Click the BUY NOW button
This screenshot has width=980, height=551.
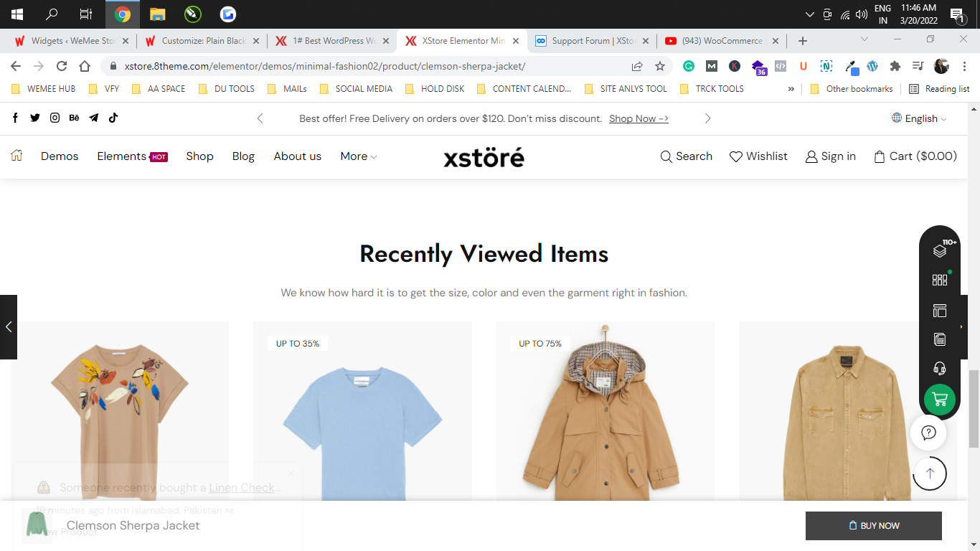(874, 526)
